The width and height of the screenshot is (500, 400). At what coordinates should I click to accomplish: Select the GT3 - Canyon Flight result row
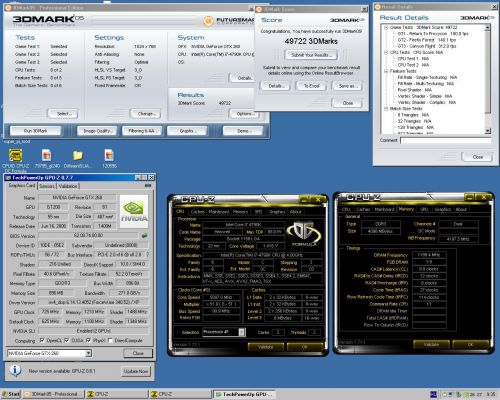tap(427, 46)
